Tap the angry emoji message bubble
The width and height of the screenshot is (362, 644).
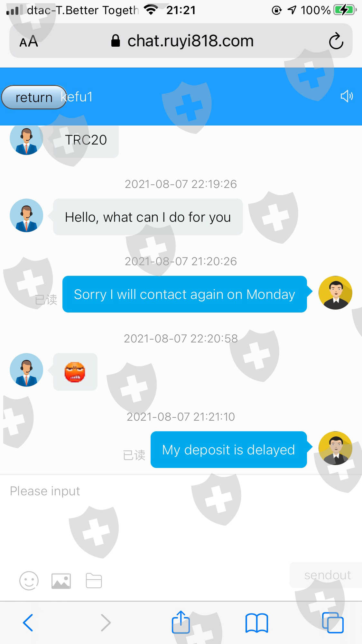click(x=75, y=372)
